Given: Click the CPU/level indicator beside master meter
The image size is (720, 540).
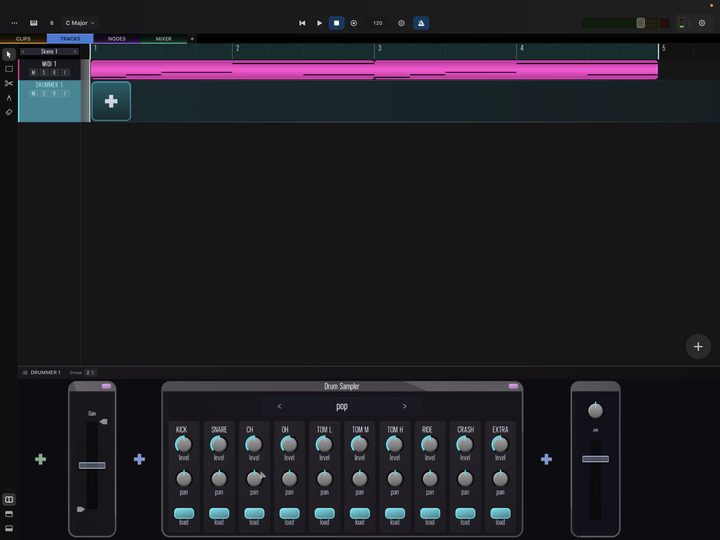Looking at the screenshot, I should tap(682, 23).
